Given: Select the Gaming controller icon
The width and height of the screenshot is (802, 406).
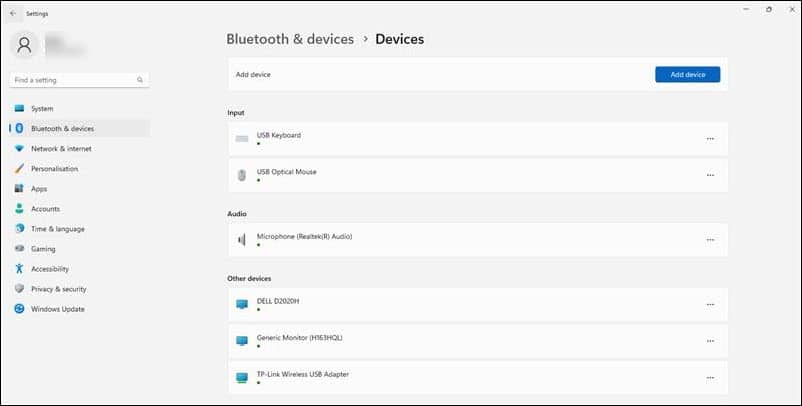Looking at the screenshot, I should pyautogui.click(x=19, y=249).
